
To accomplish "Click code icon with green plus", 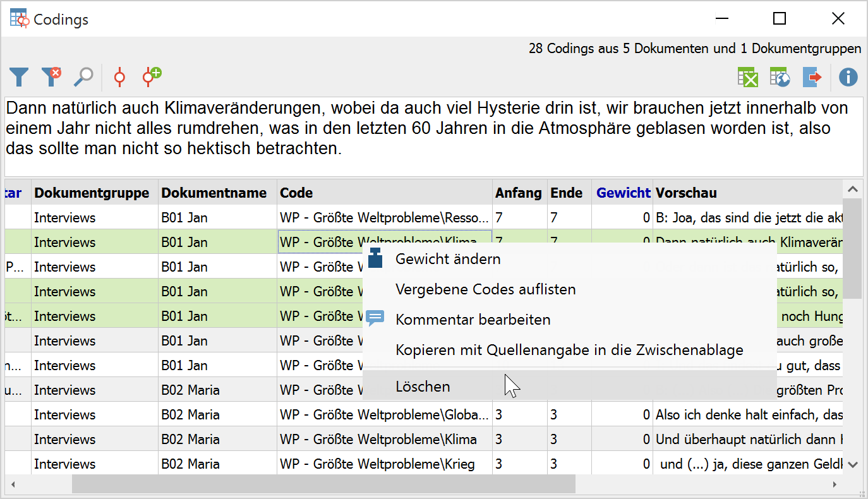I will point(151,77).
